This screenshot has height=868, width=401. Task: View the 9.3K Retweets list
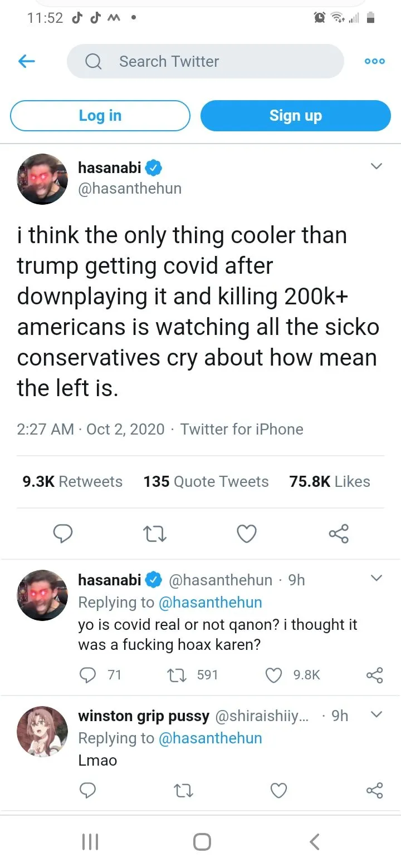pos(72,481)
